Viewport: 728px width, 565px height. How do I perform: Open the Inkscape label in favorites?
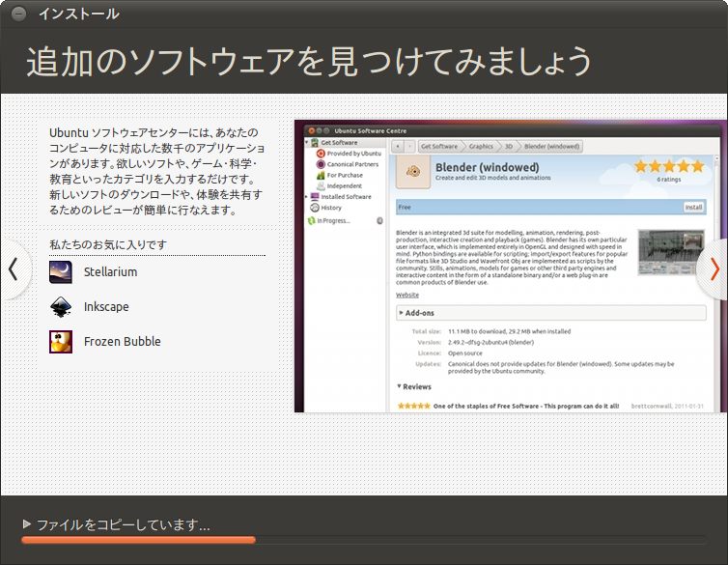click(x=106, y=307)
